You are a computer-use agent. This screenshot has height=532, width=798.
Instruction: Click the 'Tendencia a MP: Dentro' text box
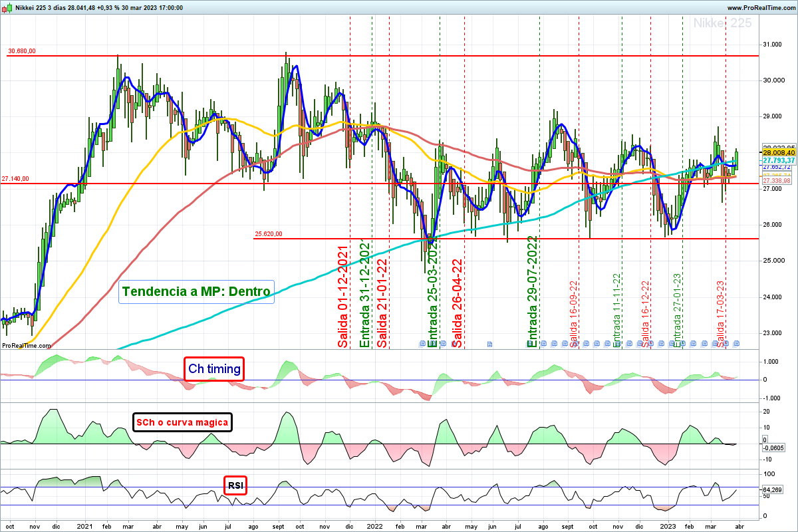[196, 291]
